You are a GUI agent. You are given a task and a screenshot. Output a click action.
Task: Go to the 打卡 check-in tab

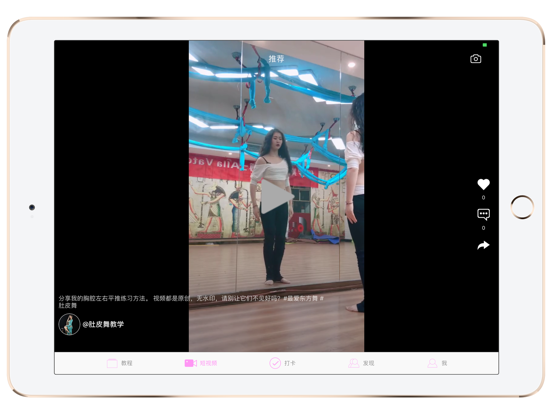point(282,363)
